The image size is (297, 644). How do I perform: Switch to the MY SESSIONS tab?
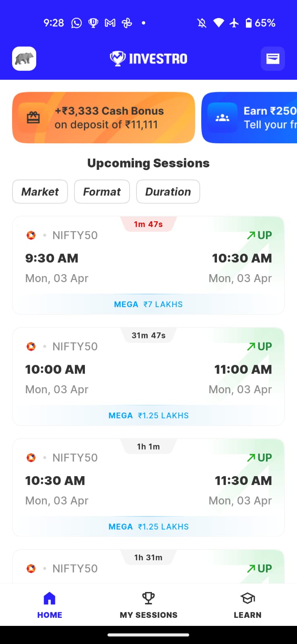pyautogui.click(x=148, y=615)
